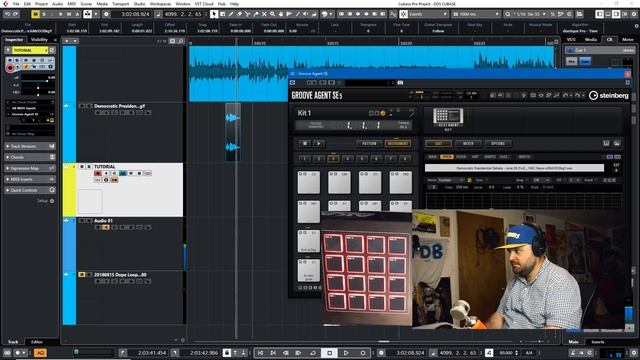Click the Groove Agent EDIT button

438,144
